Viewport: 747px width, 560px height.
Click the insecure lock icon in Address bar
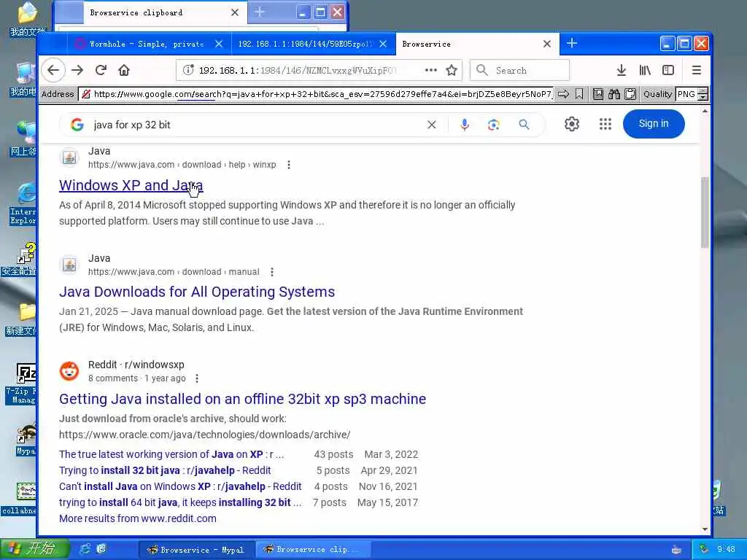[x=86, y=94]
